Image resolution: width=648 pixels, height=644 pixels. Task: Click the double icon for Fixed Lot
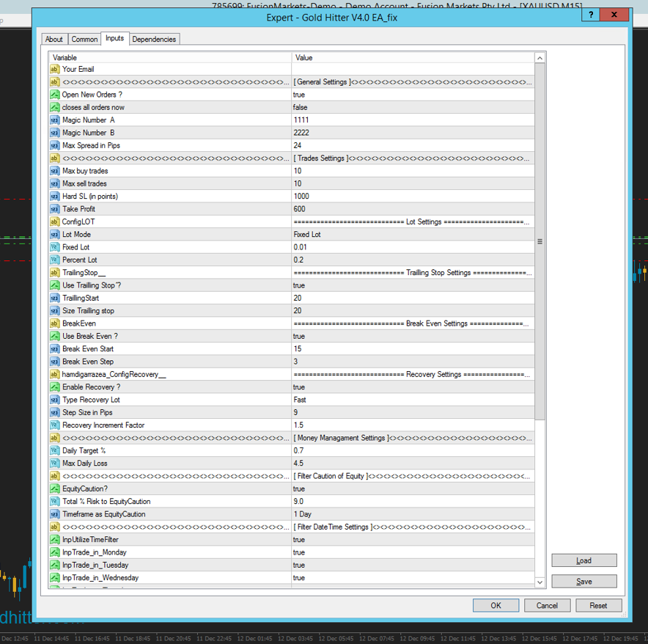tap(54, 247)
